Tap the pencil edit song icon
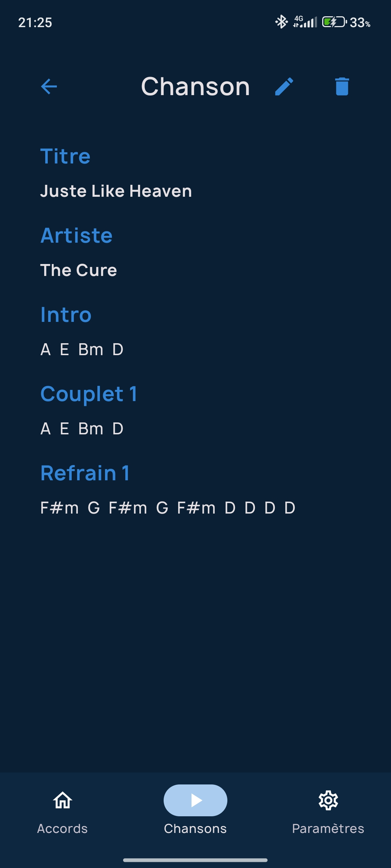The height and width of the screenshot is (868, 391). click(284, 87)
